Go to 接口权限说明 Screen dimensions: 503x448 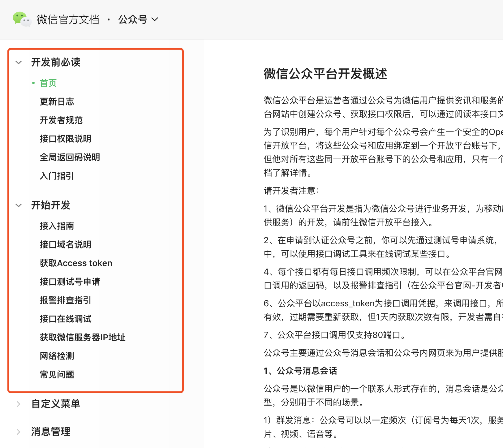click(x=66, y=139)
